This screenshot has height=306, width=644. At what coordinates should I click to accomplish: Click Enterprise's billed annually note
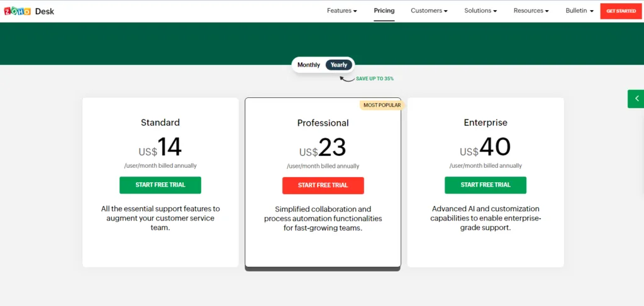pos(486,166)
